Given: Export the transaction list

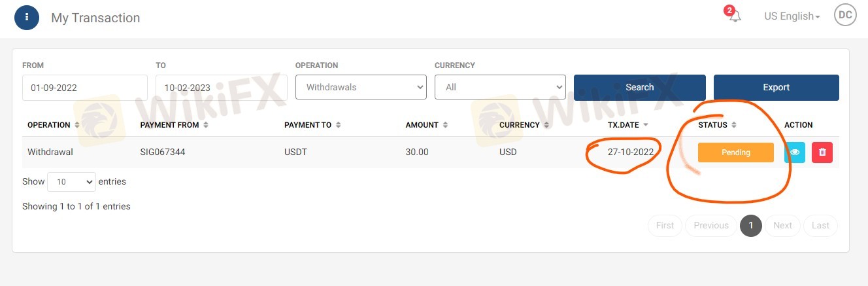Looking at the screenshot, I should [x=776, y=87].
